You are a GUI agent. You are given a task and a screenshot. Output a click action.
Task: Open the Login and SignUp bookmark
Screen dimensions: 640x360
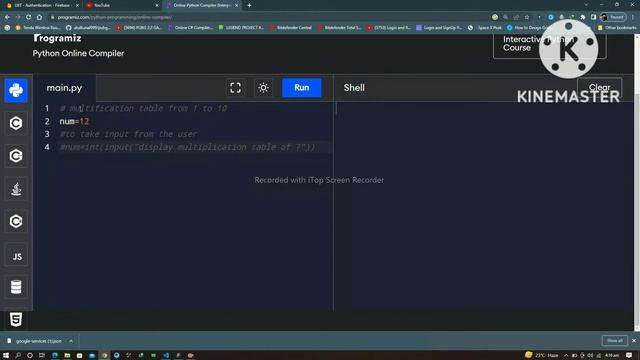439,28
